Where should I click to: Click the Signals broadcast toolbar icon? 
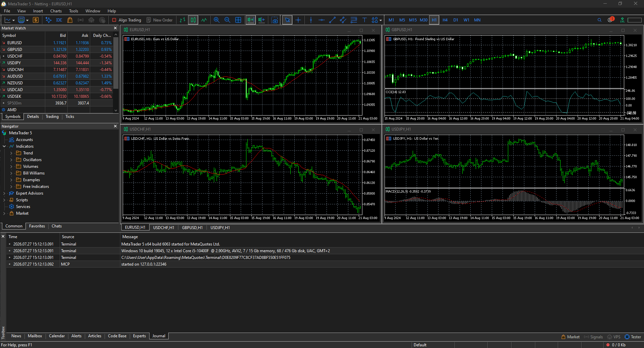pyautogui.click(x=80, y=20)
